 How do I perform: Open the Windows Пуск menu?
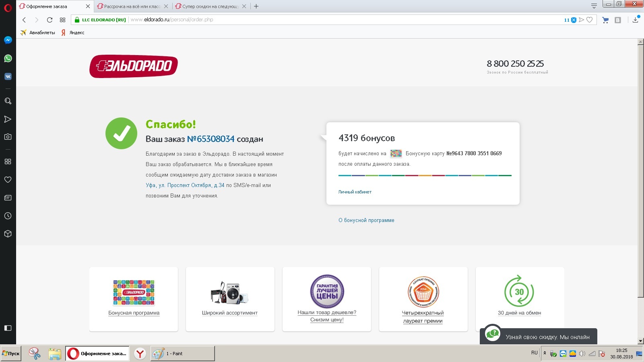coord(11,354)
